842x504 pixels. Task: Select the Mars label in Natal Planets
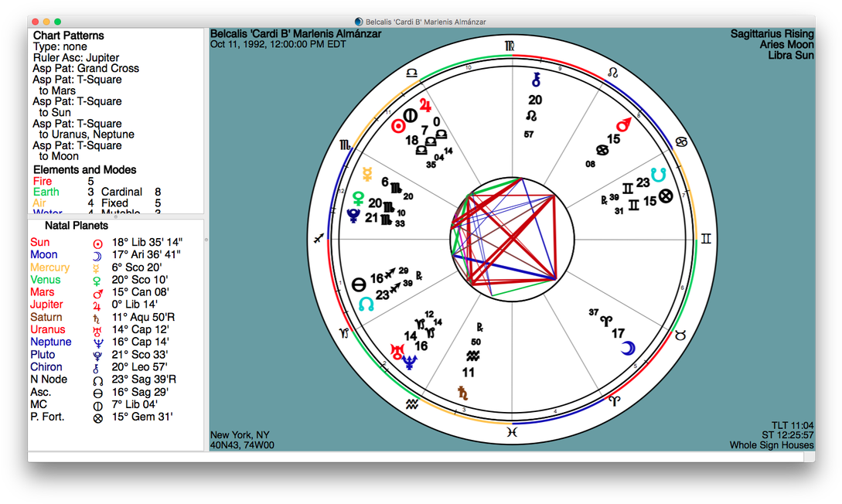[x=42, y=292]
